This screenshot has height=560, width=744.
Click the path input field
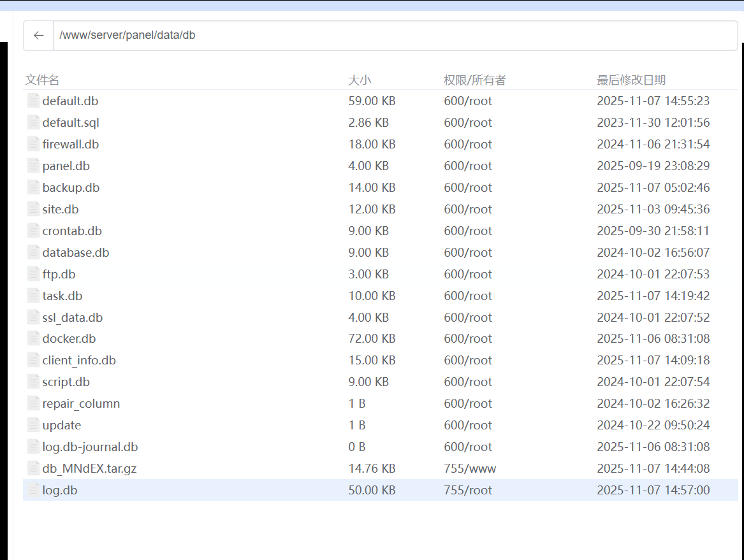tap(394, 36)
